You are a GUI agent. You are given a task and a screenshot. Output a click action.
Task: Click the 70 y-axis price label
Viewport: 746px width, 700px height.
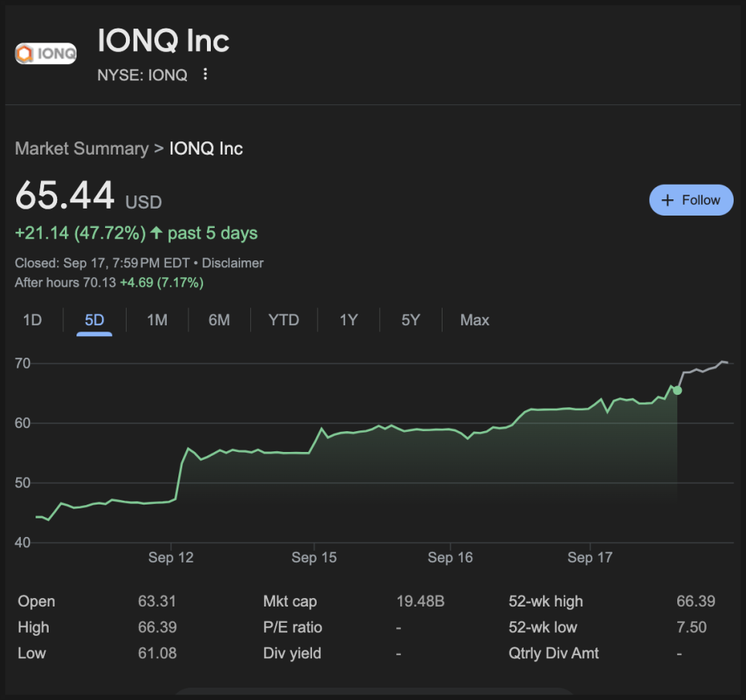(22, 364)
